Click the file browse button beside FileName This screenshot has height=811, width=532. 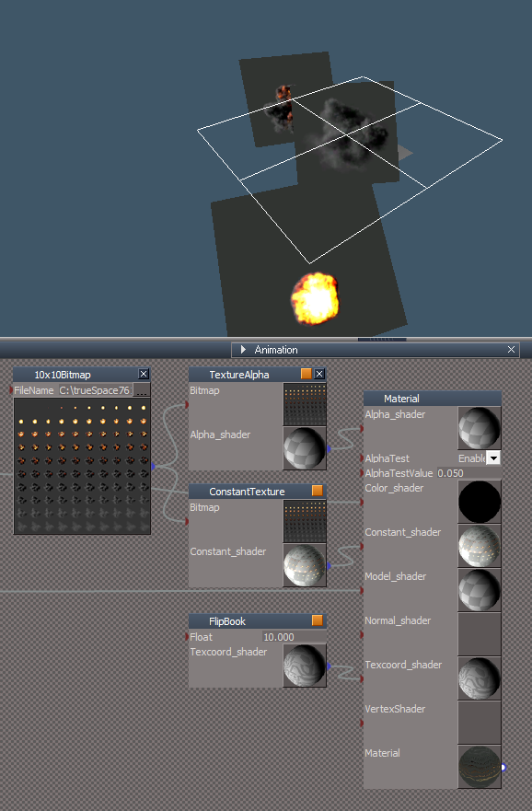tap(142, 390)
